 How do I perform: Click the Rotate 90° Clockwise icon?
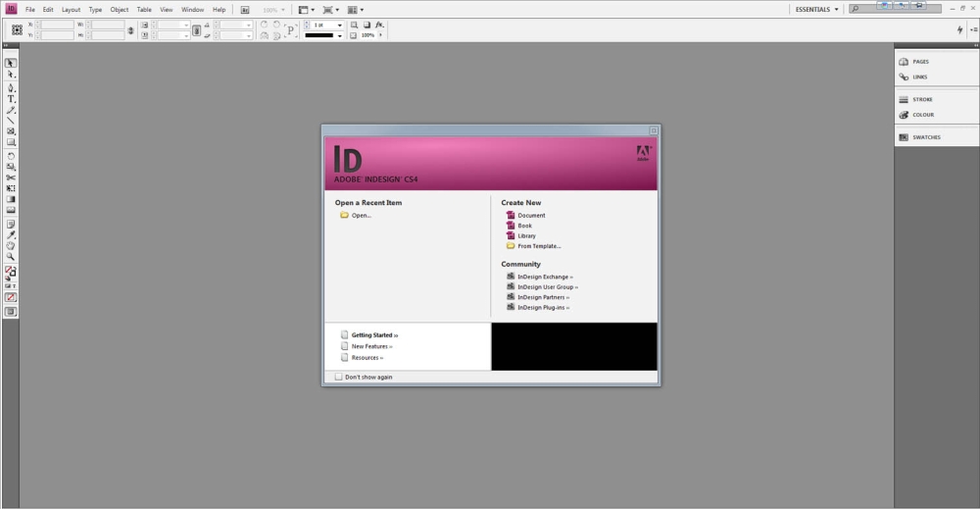pos(264,25)
